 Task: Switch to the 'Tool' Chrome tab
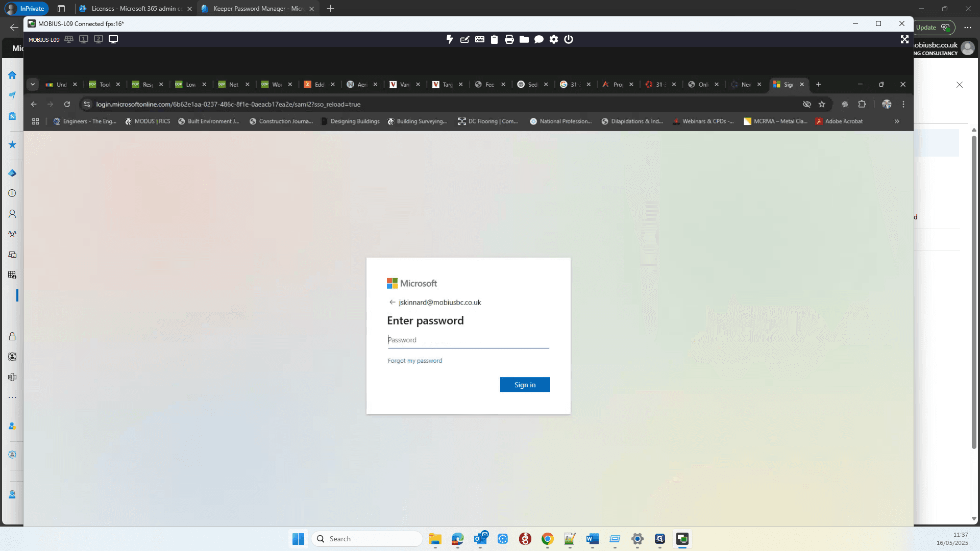[x=105, y=85]
